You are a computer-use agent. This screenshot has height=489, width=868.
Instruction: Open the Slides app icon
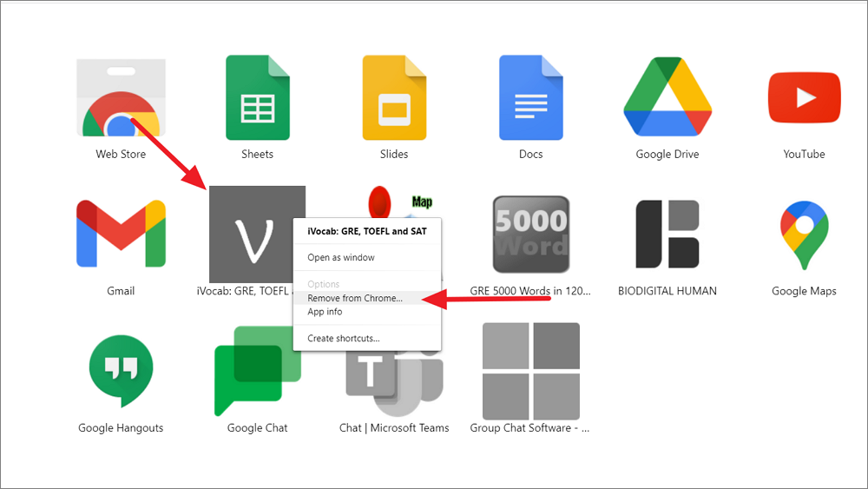394,97
